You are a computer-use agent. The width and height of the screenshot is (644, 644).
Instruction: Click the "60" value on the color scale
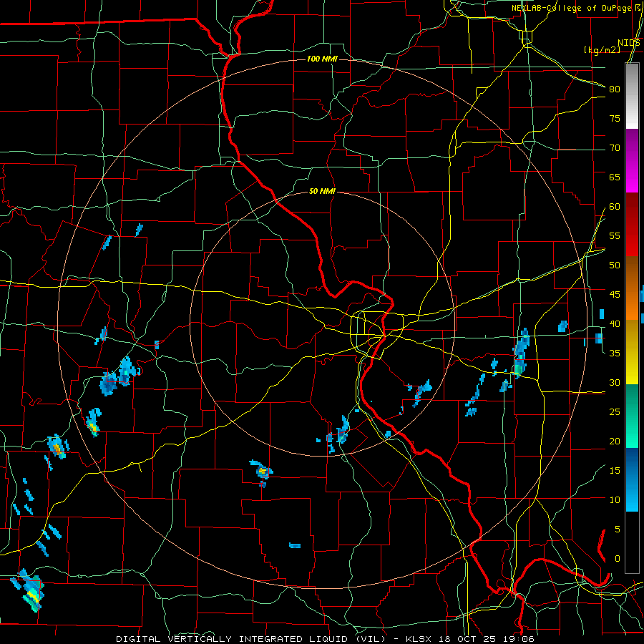pos(615,207)
